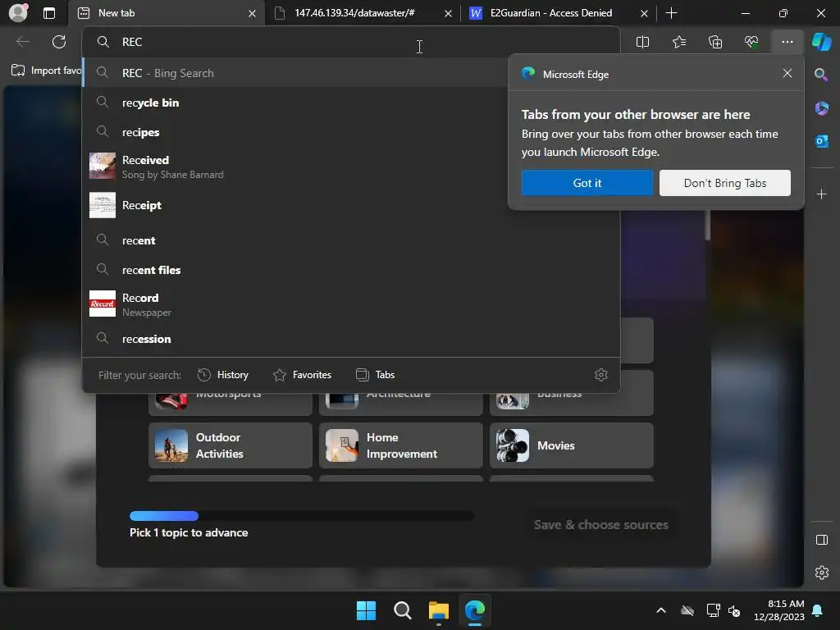Click Save & choose sources button
The width and height of the screenshot is (840, 630).
coord(600,525)
